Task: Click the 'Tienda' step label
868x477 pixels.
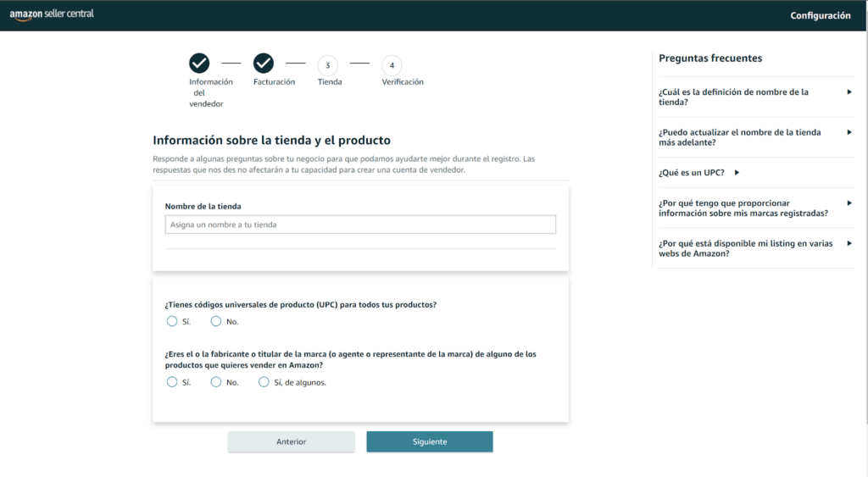Action: coord(330,82)
